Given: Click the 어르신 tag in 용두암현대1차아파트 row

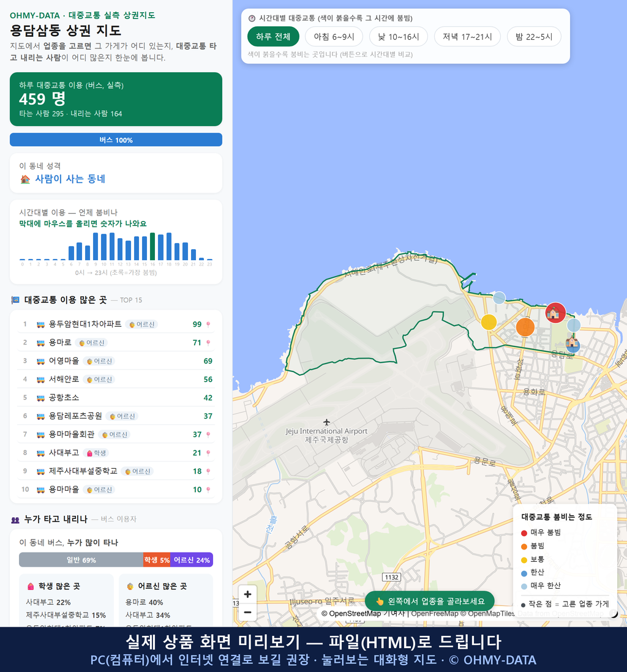Looking at the screenshot, I should click(x=141, y=324).
